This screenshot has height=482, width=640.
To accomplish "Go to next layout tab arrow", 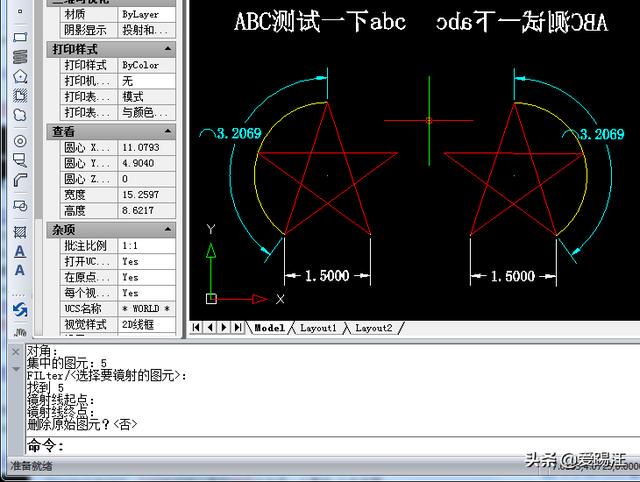I will tap(224, 327).
